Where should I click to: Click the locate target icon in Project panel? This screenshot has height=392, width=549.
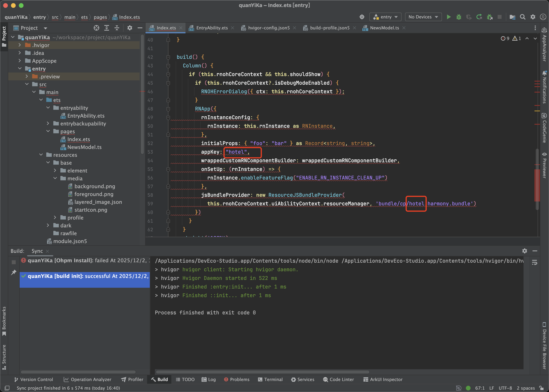pyautogui.click(x=96, y=28)
